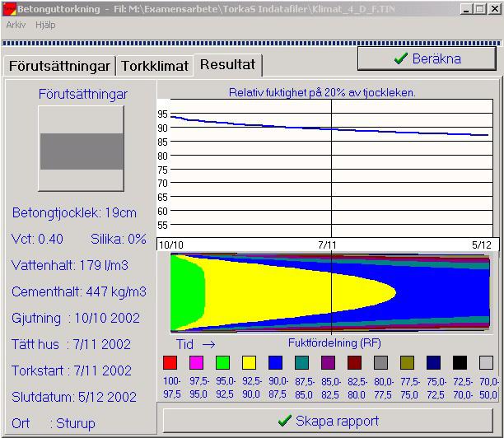Click the light gray 70,0-50,0 legend swatch

(x=487, y=362)
